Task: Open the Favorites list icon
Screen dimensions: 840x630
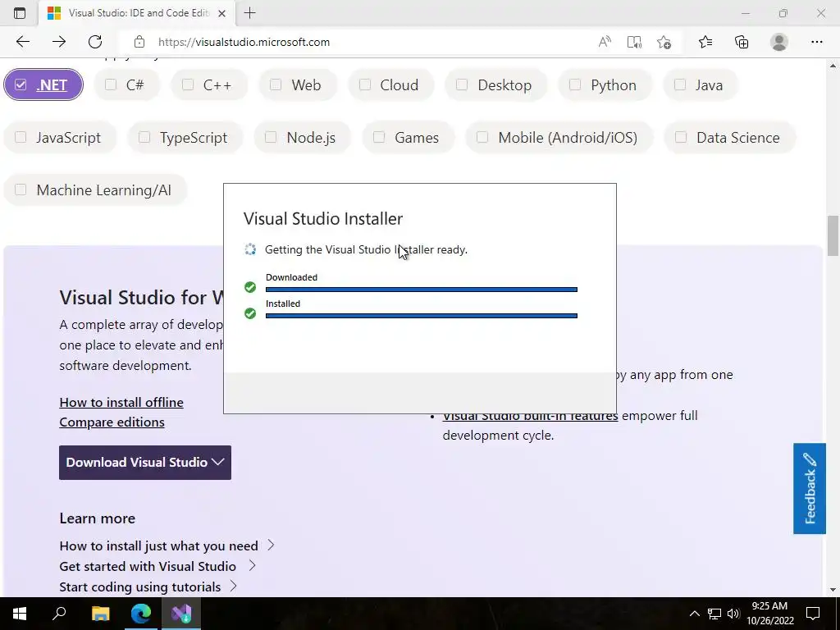Action: [705, 42]
